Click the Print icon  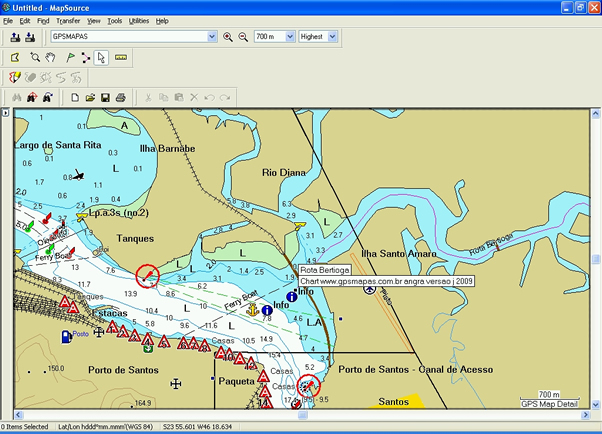[x=120, y=97]
